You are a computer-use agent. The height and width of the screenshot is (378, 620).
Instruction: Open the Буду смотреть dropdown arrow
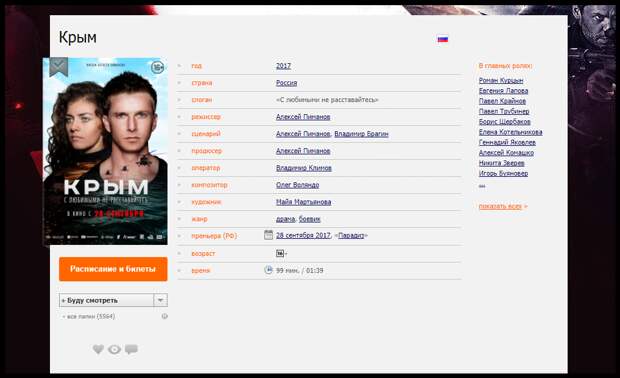click(x=160, y=300)
